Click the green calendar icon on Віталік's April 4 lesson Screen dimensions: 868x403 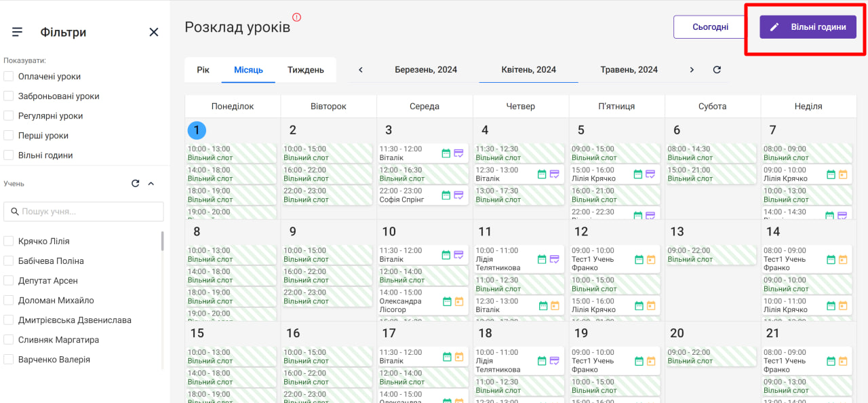(542, 174)
